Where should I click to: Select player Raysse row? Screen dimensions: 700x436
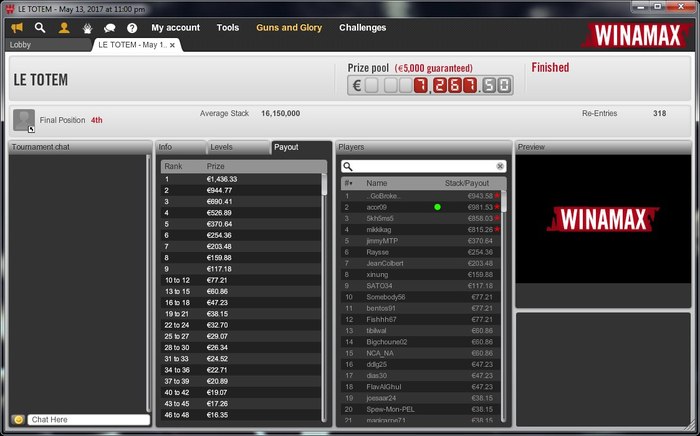click(x=421, y=252)
